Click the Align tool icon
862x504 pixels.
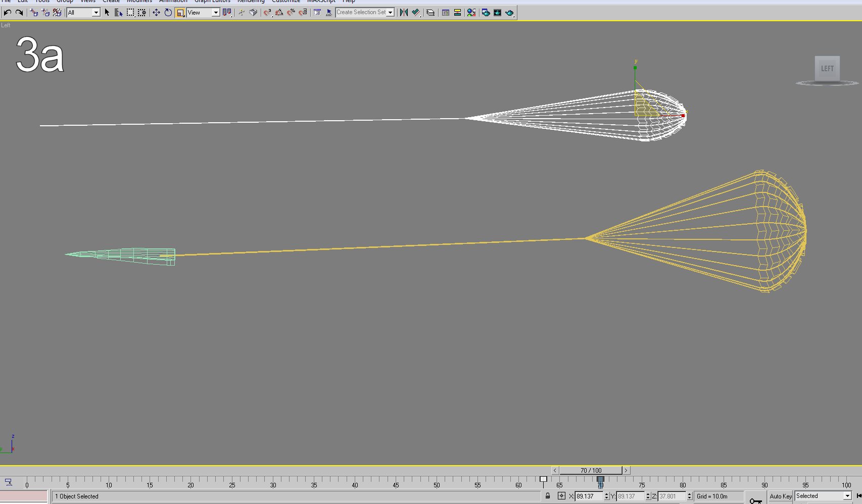pos(415,13)
